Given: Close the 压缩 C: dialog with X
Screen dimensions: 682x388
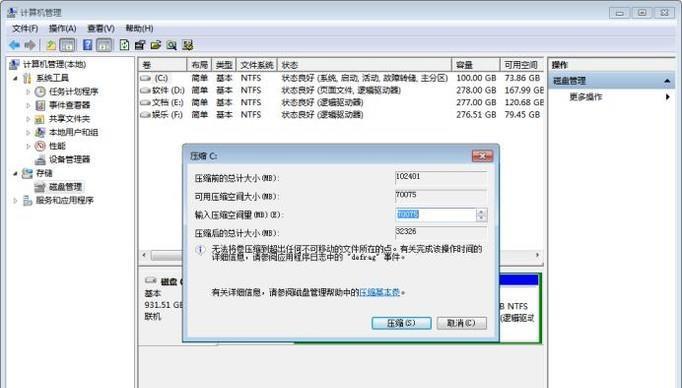Looking at the screenshot, I should coord(482,156).
